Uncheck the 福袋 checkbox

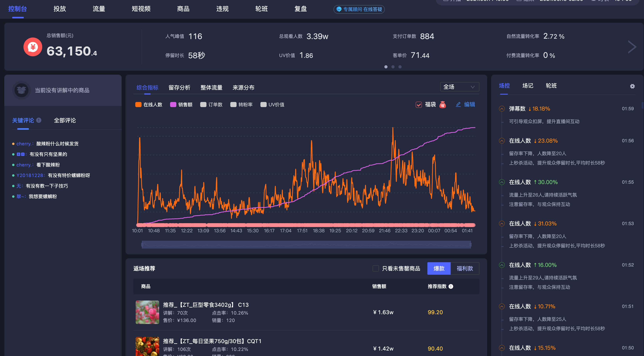pyautogui.click(x=419, y=104)
